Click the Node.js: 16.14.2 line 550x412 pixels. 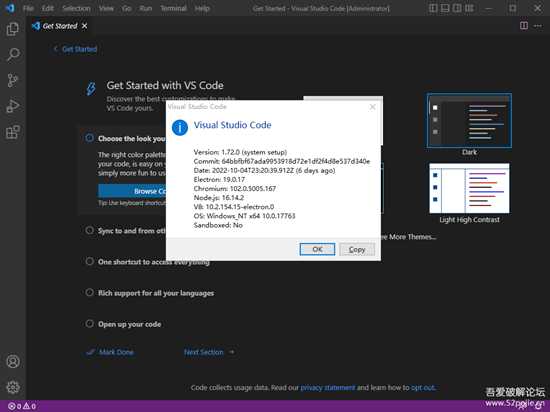coord(219,198)
